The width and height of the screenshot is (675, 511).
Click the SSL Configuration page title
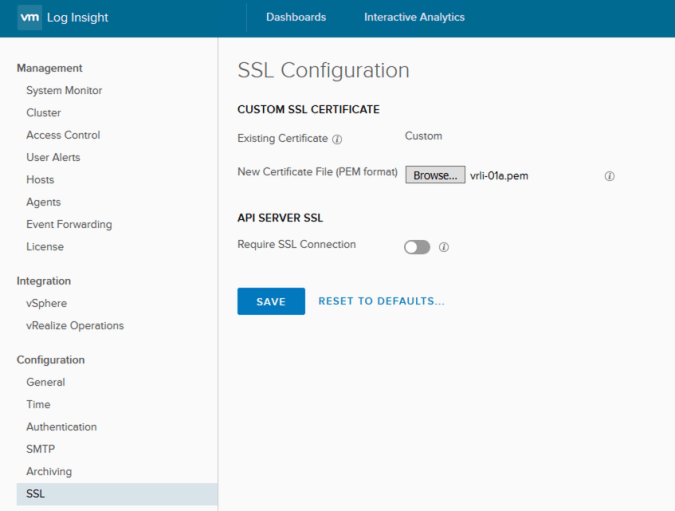323,71
